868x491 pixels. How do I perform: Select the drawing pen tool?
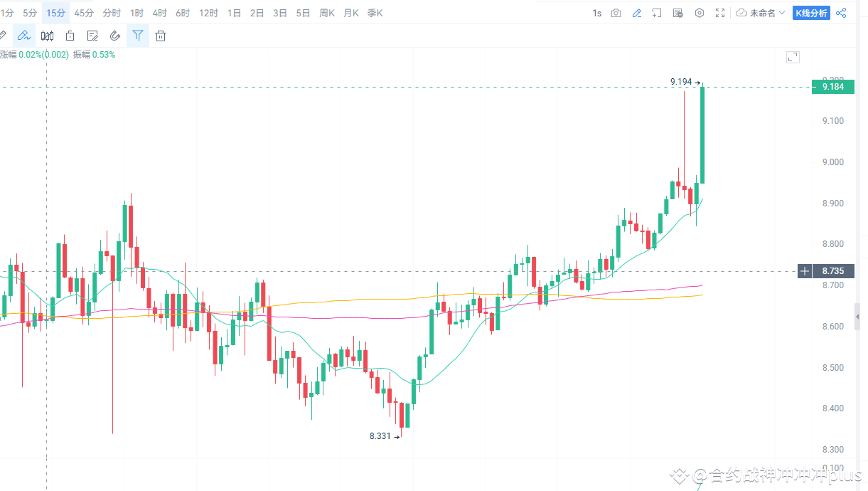tap(24, 36)
